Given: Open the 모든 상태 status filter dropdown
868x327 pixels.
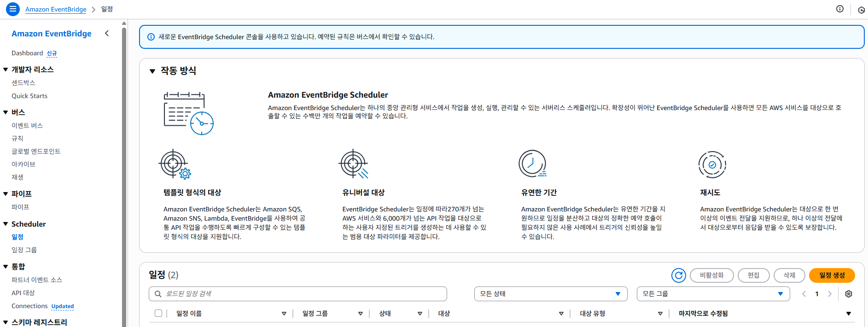Looking at the screenshot, I should click(x=551, y=294).
